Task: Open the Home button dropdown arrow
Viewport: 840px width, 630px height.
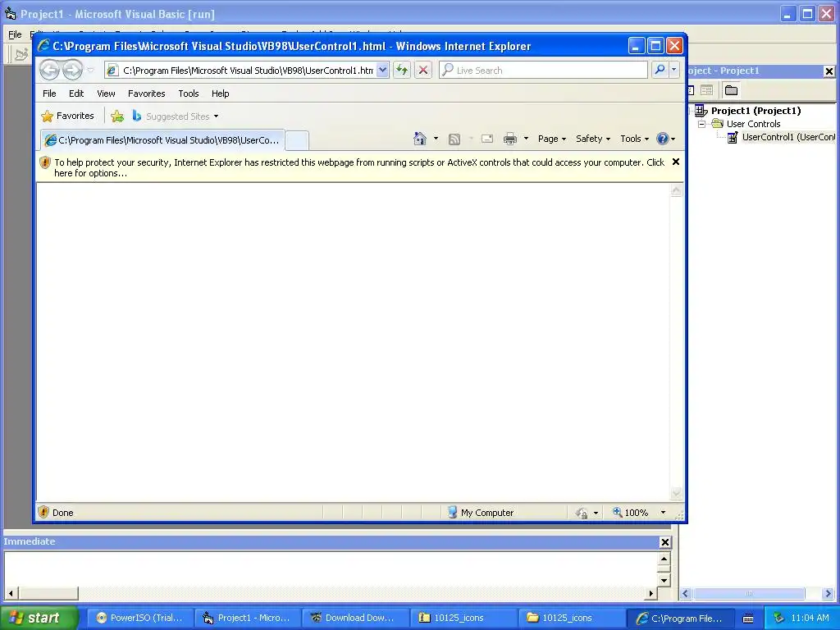Action: 436,139
